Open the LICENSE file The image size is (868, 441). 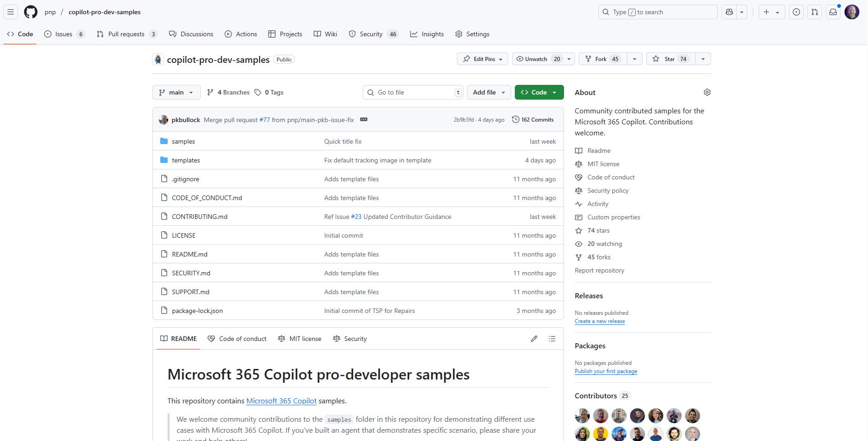pyautogui.click(x=184, y=235)
